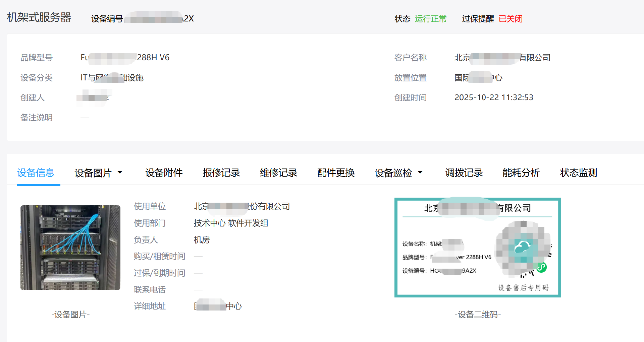Click the 备注说明 field label
Viewport: 644px width, 342px height.
click(x=37, y=118)
